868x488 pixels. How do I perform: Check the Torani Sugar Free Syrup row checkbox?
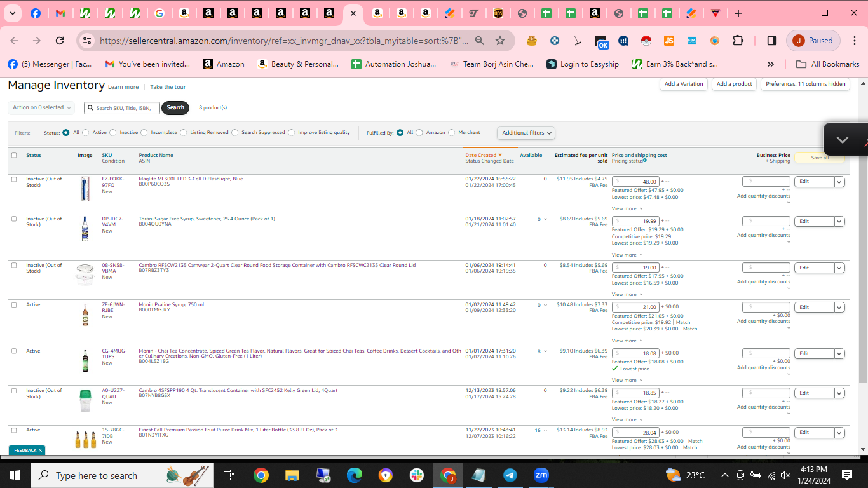tap(14, 219)
